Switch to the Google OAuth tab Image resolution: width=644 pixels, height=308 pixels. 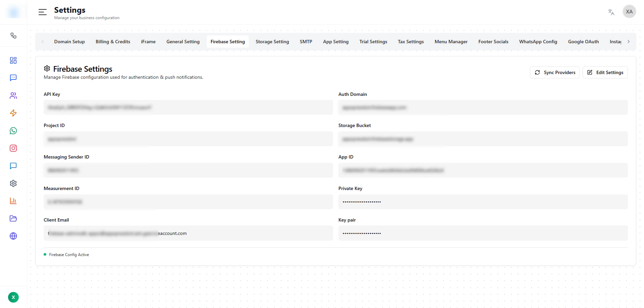pos(584,42)
